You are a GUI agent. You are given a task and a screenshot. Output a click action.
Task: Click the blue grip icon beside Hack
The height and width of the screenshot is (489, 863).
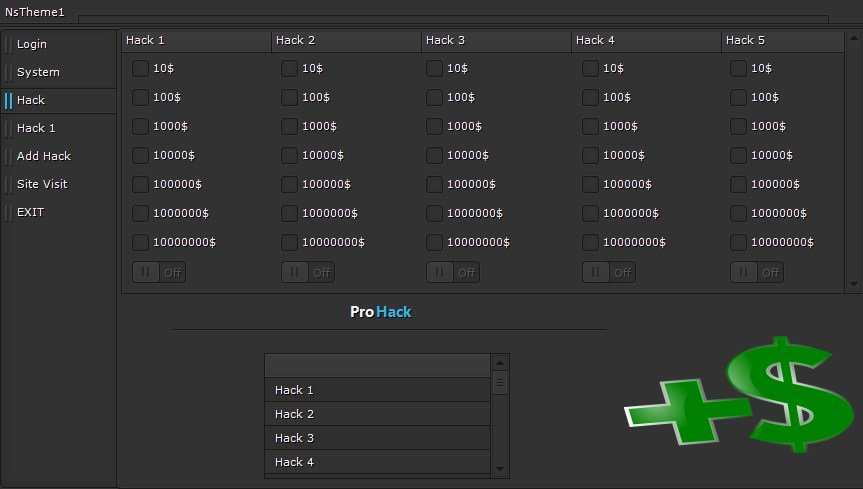[x=8, y=100]
